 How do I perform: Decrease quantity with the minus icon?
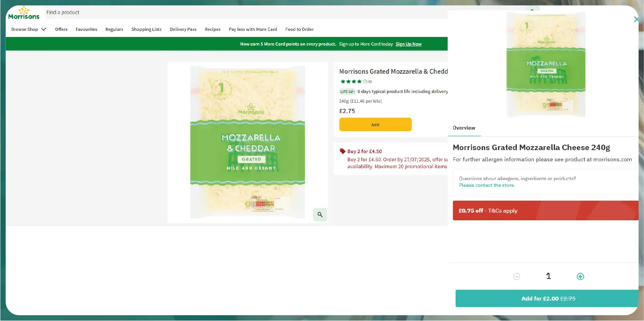[x=516, y=276]
